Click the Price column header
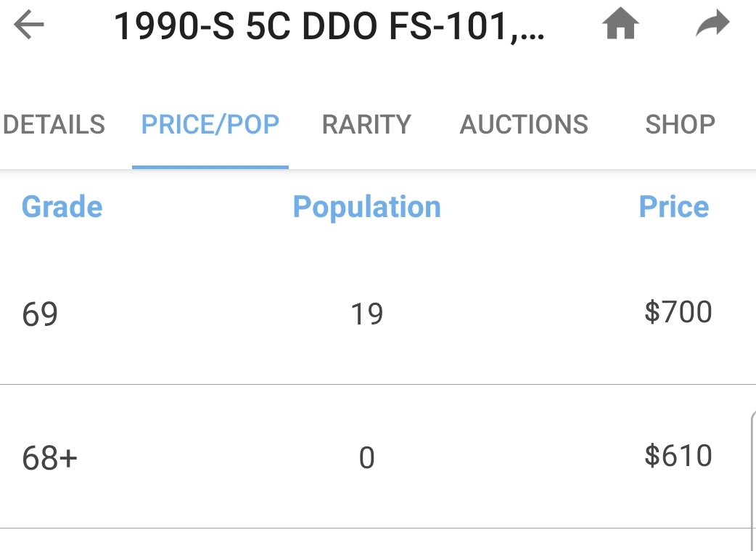Screen dimensions: 756x551 pos(673,207)
